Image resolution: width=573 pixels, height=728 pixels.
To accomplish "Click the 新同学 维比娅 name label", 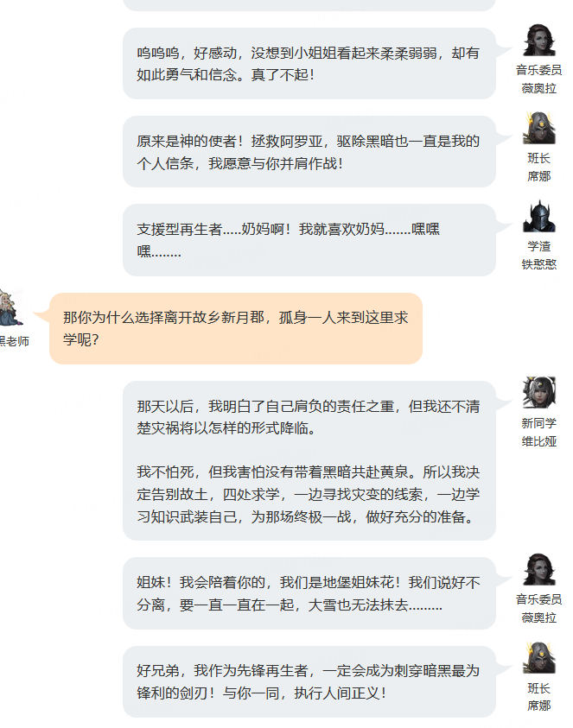I will (539, 433).
